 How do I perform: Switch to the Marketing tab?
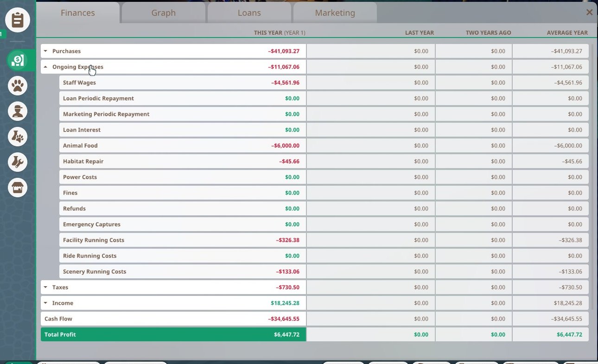pyautogui.click(x=335, y=13)
